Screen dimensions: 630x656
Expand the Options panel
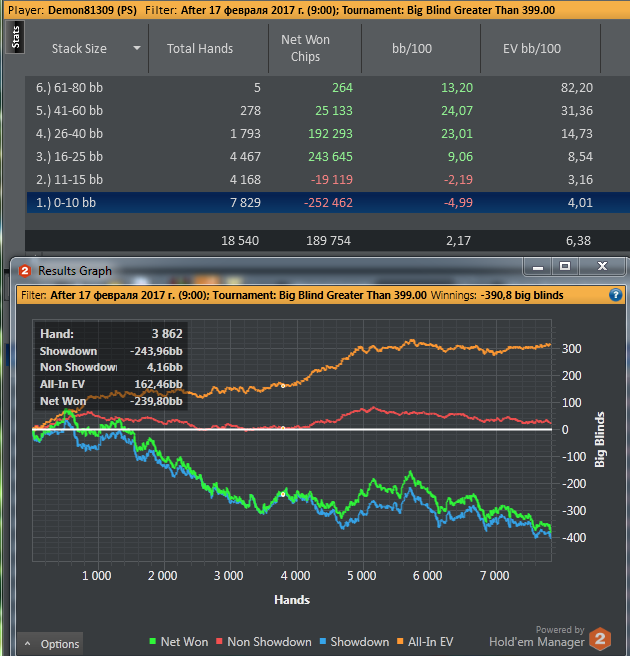pos(50,644)
